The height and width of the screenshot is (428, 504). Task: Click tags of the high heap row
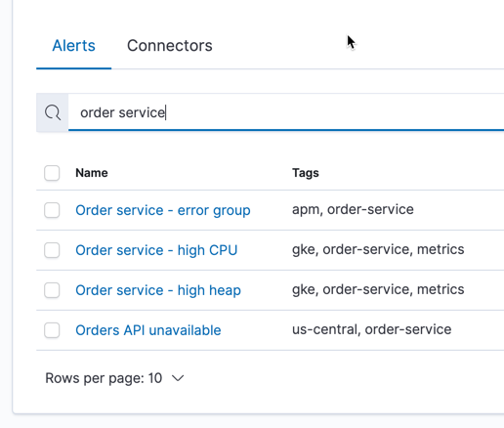click(x=378, y=289)
